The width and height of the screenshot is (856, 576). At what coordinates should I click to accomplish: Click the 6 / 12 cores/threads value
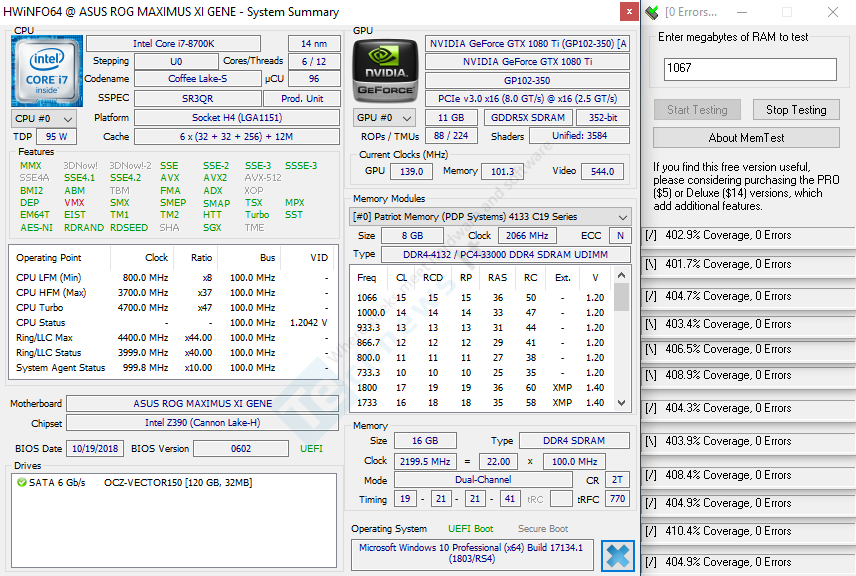pyautogui.click(x=314, y=62)
